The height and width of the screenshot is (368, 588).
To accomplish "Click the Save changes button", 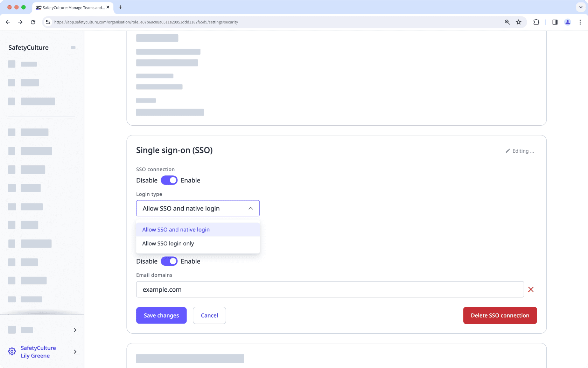I will point(161,315).
